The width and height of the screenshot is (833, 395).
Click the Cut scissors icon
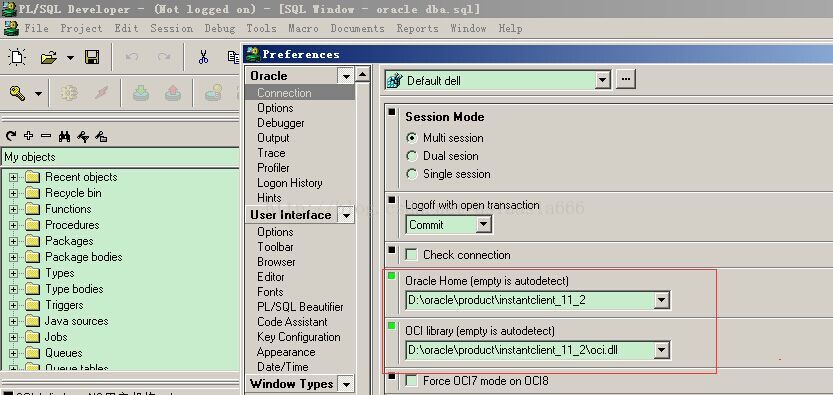(203, 57)
